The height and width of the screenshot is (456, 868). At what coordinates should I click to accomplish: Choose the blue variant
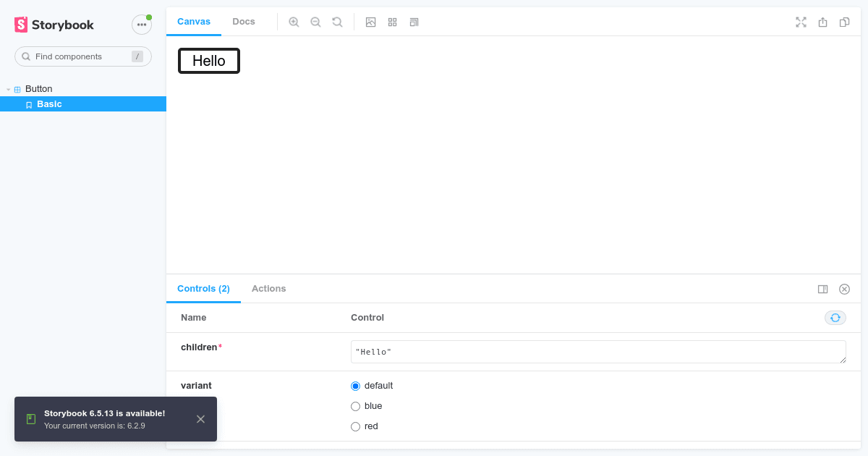(355, 406)
